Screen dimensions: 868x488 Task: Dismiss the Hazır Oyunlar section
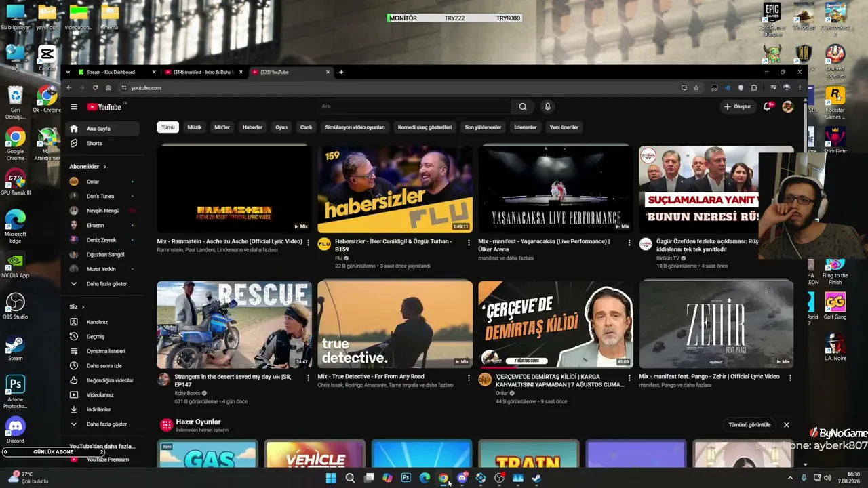click(787, 425)
